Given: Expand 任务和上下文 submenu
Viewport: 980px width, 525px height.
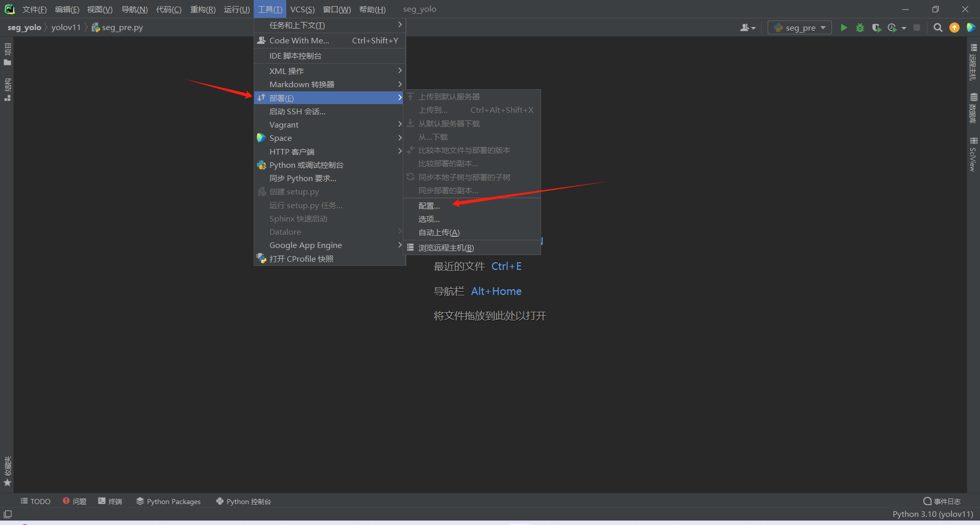Looking at the screenshot, I should 330,25.
